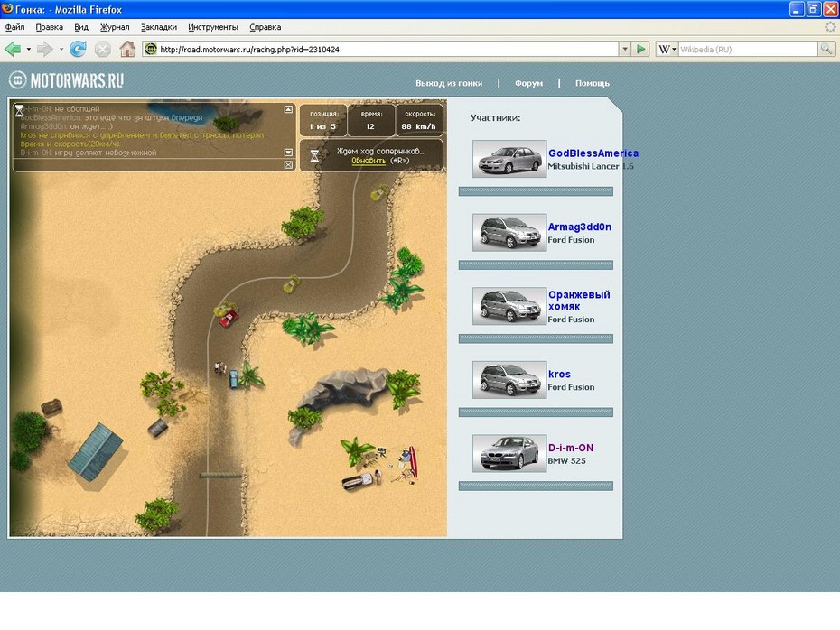840x630 pixels.
Task: Click the Motorwars.ru logo
Action: click(x=67, y=80)
